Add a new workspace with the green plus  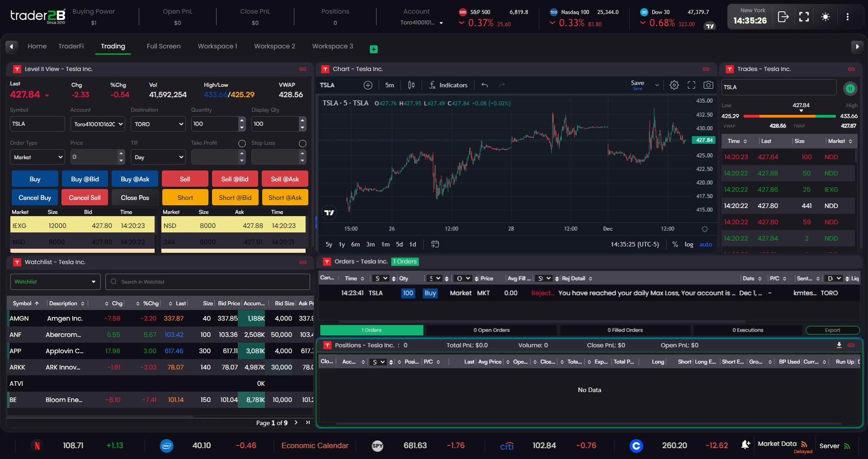click(x=373, y=49)
